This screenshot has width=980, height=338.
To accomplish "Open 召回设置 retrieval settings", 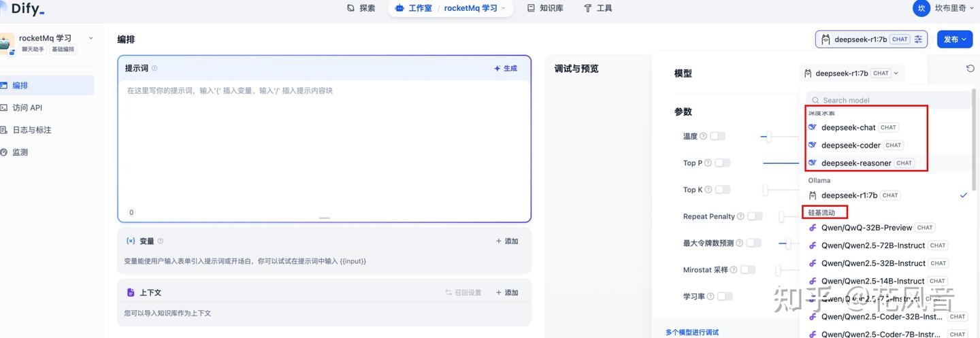I will pos(463,292).
